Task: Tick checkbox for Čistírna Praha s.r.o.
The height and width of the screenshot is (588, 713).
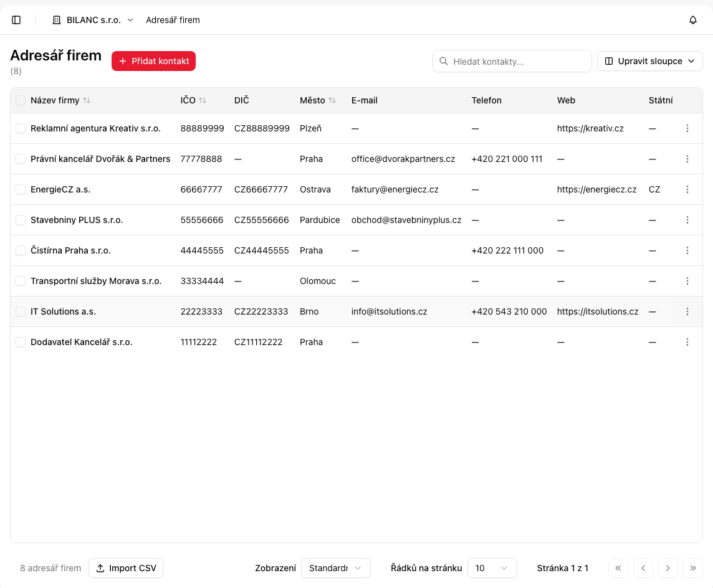Action: point(21,250)
